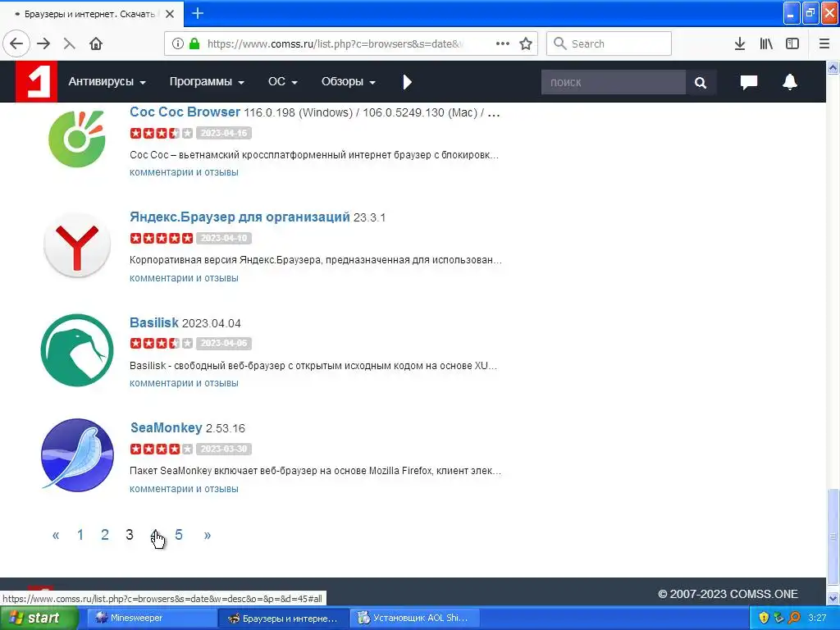Stop loading the page
Screen dimensions: 840x630
click(69, 43)
